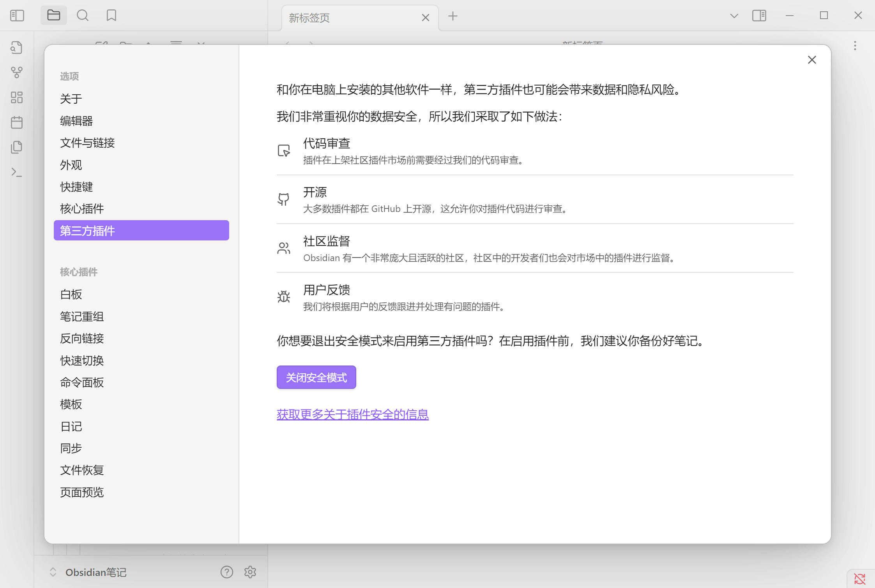875x588 pixels.
Task: Open the canvas (白板) icon in the left ribbon
Action: (17, 97)
